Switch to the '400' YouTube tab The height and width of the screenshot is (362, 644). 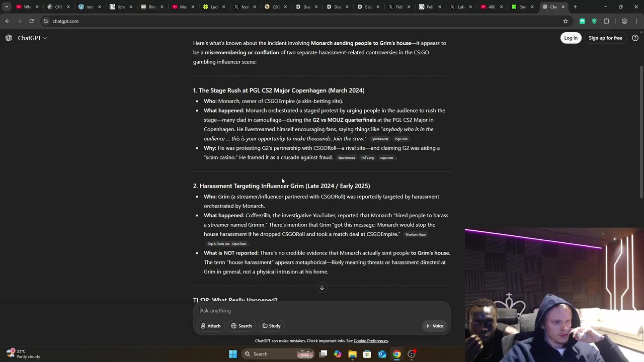[491, 7]
